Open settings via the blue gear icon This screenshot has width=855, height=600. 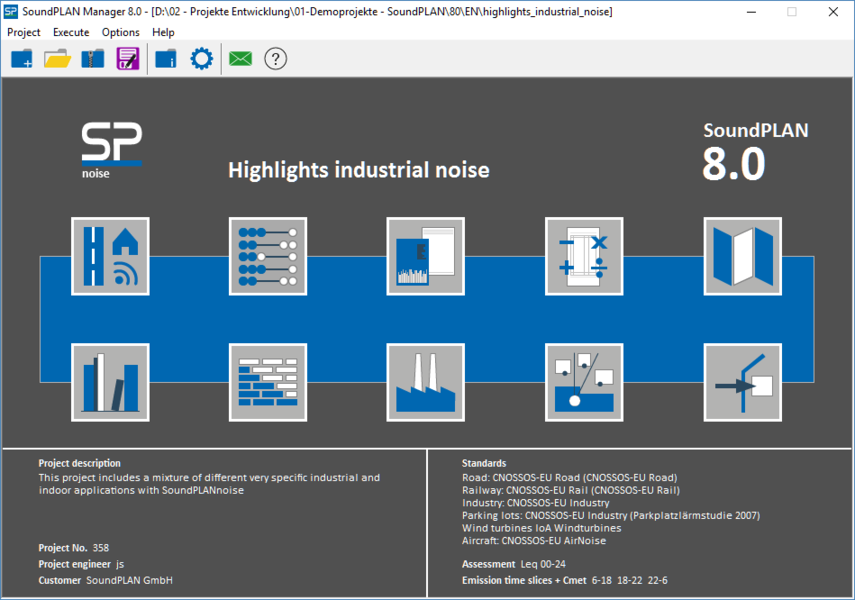[x=202, y=59]
